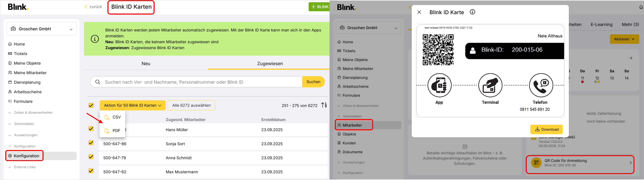The height and width of the screenshot is (180, 644).
Task: Close the Blink ID Karte dialog
Action: pyautogui.click(x=419, y=12)
